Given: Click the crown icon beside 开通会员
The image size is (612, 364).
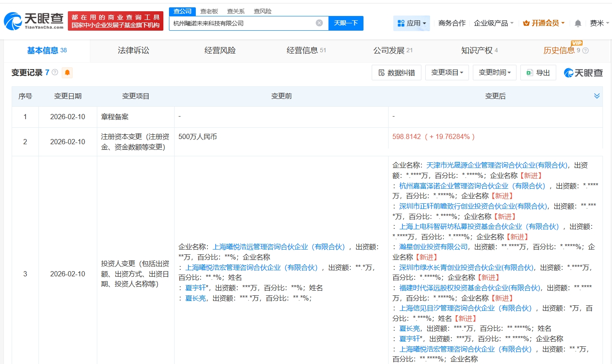Looking at the screenshot, I should [x=526, y=23].
